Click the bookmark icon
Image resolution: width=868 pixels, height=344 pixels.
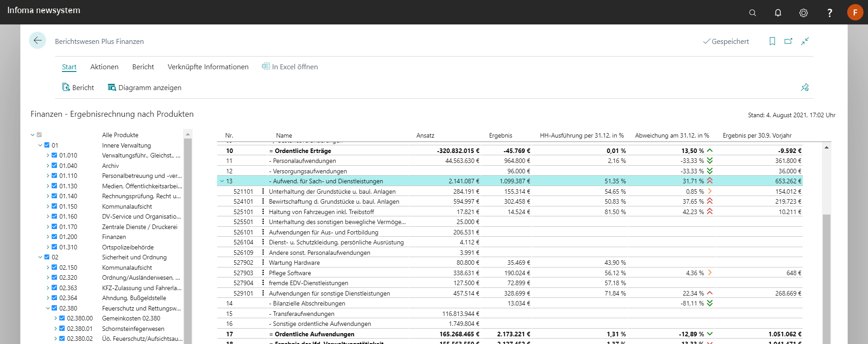point(772,41)
